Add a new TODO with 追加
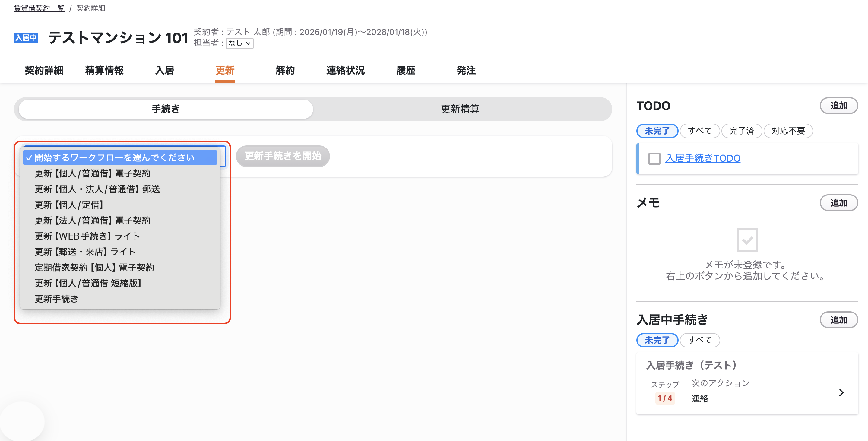Image resolution: width=868 pixels, height=441 pixels. 839,106
